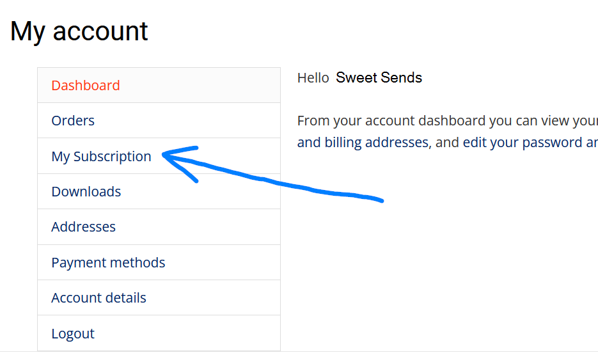Select the Downloads menu entry
Image resolution: width=598 pixels, height=364 pixels.
pyautogui.click(x=86, y=192)
